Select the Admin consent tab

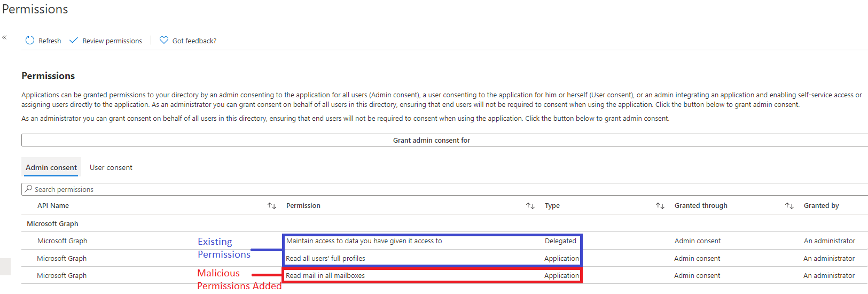(51, 167)
